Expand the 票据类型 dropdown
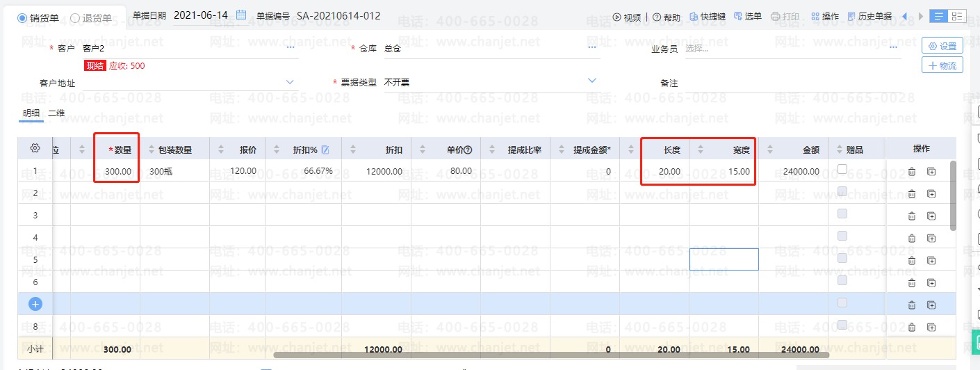The width and height of the screenshot is (980, 370). pos(592,81)
